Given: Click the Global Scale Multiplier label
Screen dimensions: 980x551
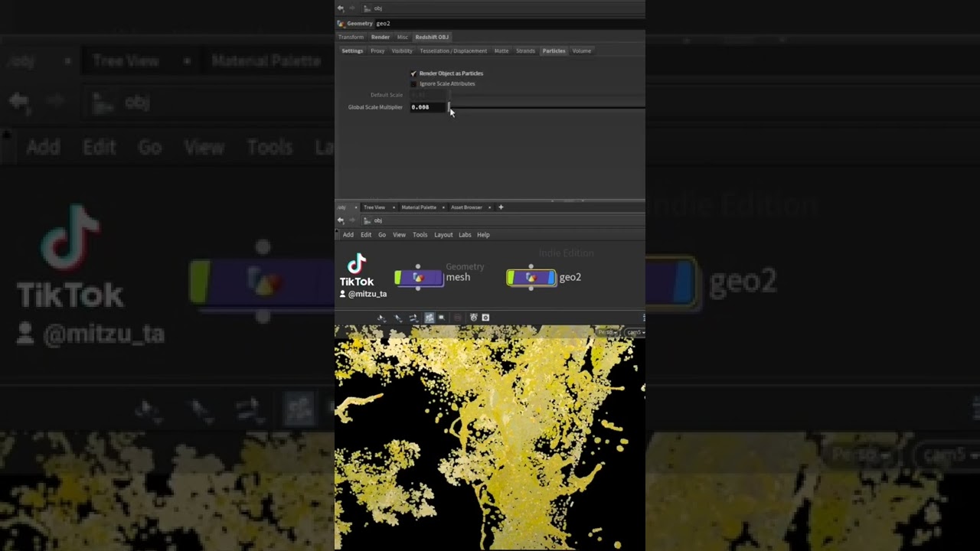Looking at the screenshot, I should point(375,107).
